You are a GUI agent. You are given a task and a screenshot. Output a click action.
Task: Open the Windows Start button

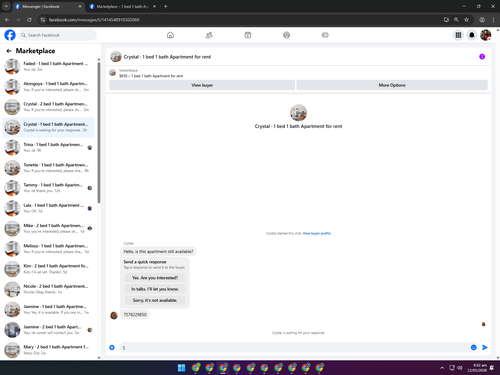[x=181, y=368]
